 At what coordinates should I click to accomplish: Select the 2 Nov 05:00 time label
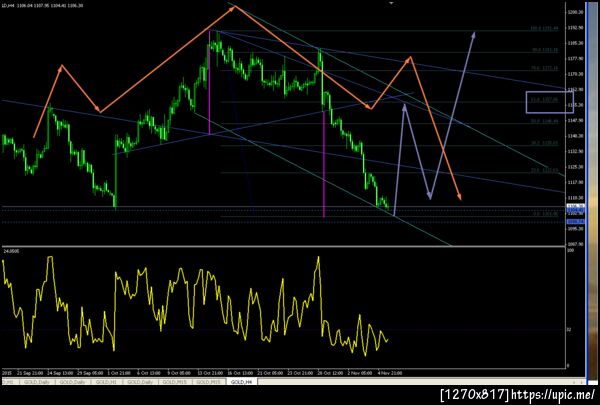click(359, 372)
